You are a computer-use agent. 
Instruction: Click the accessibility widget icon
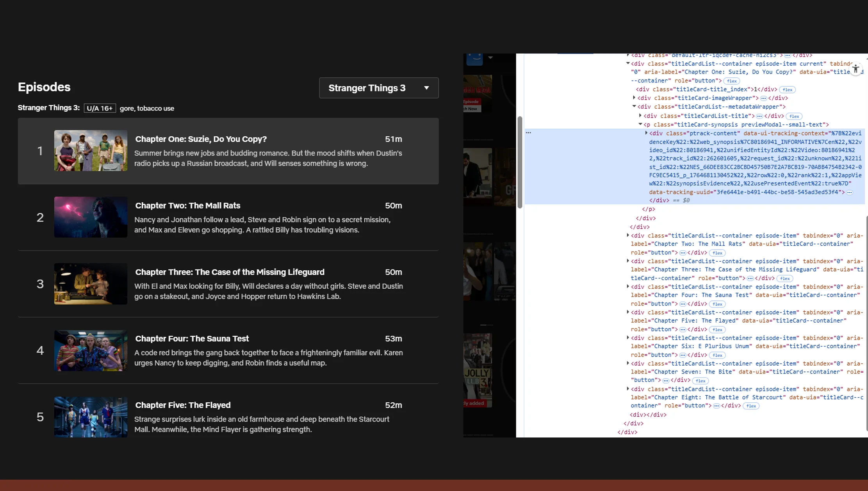point(856,69)
